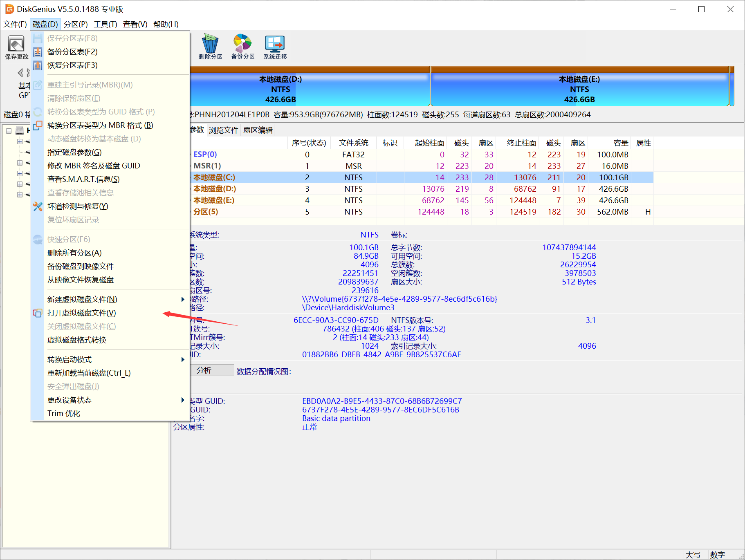Open the 查看(V) menu

tap(135, 24)
